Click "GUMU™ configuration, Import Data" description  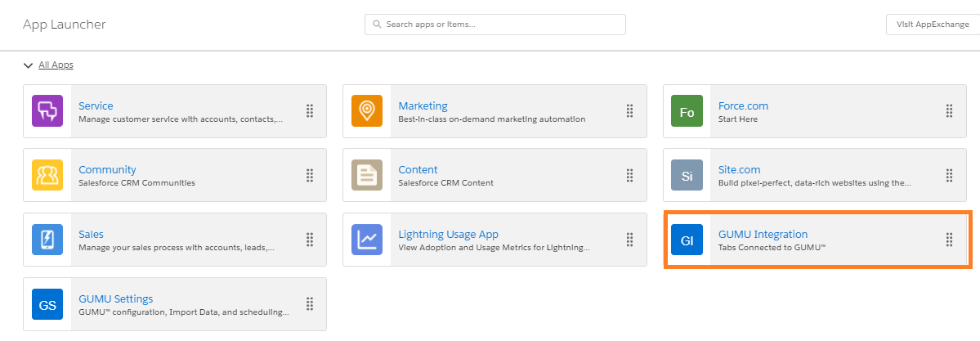[x=184, y=312]
